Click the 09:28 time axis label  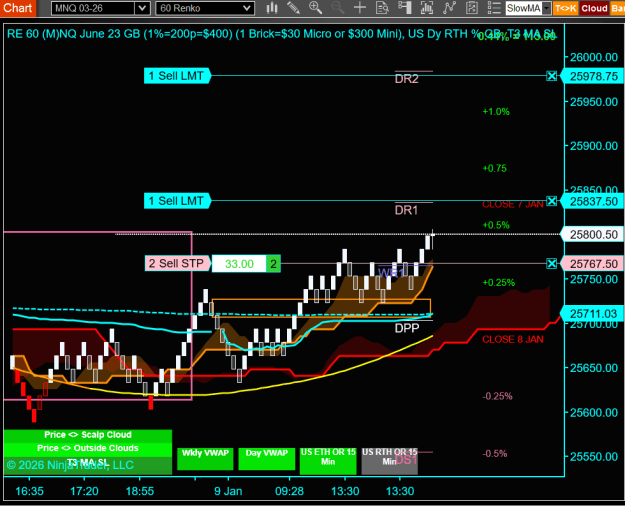[x=289, y=491]
